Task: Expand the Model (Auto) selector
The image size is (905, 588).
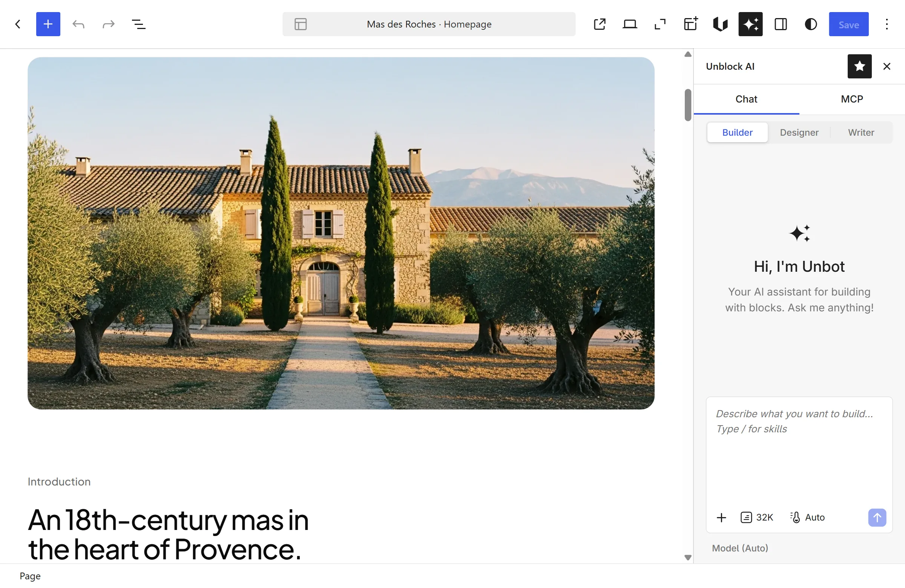Action: coord(740,548)
